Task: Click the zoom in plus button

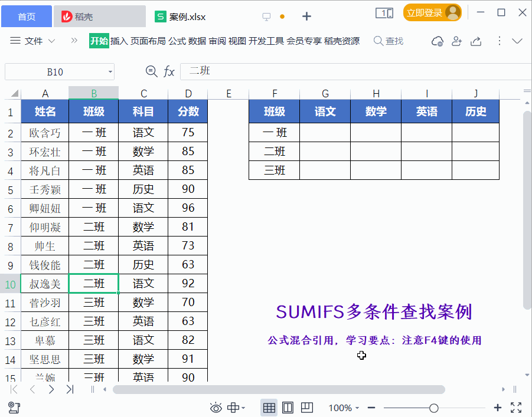Action: click(497, 408)
